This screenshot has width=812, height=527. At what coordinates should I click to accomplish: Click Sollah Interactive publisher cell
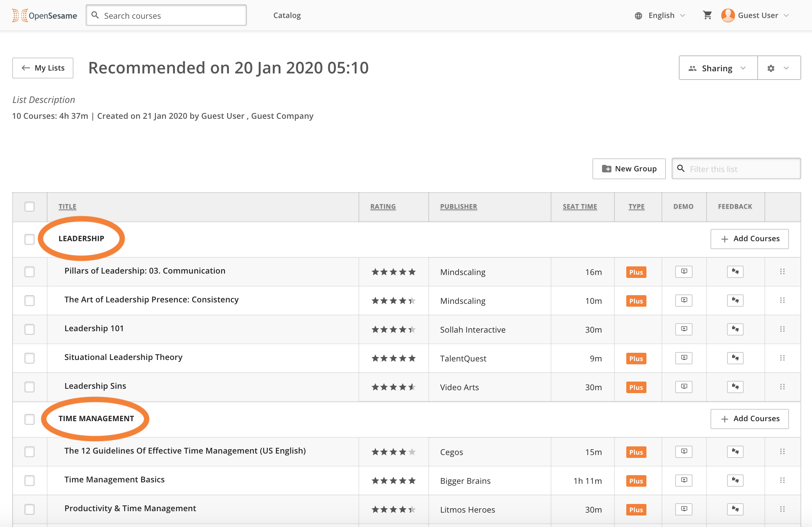point(473,330)
